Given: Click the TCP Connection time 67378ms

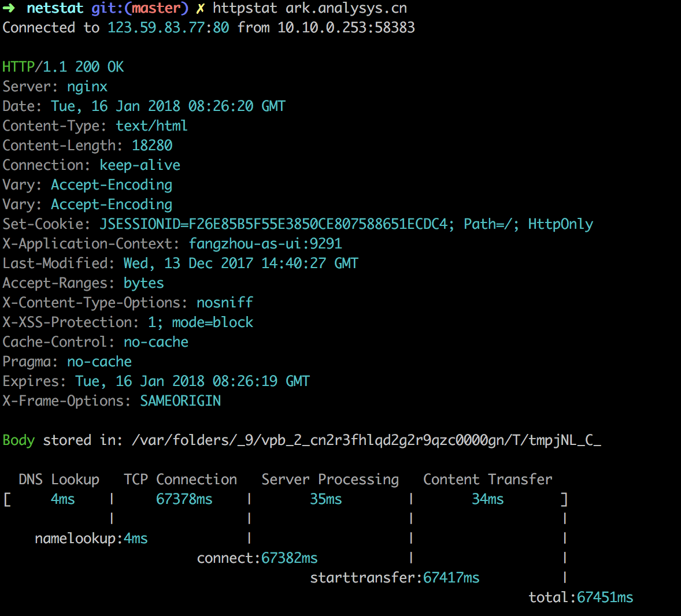Looking at the screenshot, I should [184, 499].
